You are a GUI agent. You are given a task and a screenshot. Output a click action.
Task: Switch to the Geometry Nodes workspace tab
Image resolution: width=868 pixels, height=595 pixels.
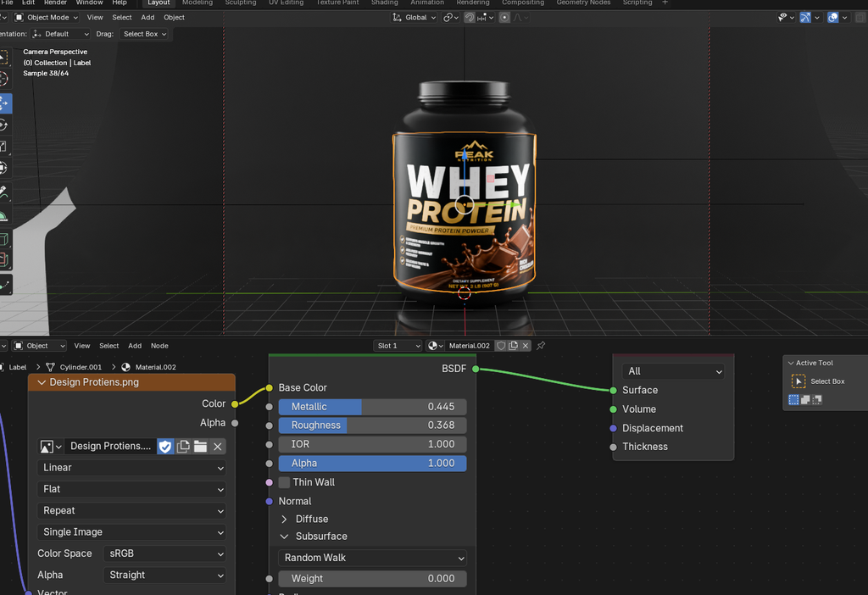click(x=583, y=3)
